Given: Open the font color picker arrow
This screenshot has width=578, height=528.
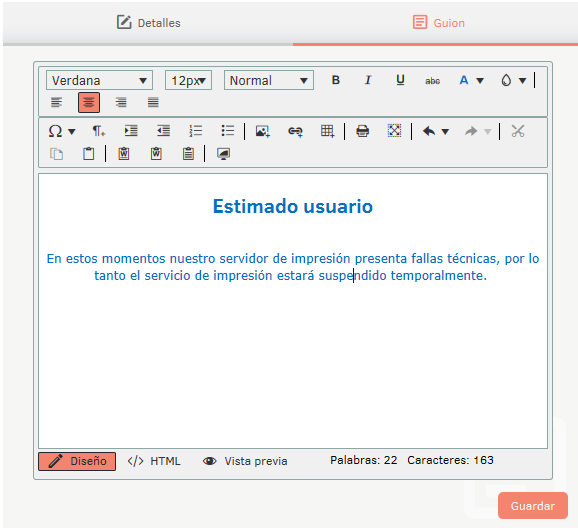Looking at the screenshot, I should (x=480, y=80).
